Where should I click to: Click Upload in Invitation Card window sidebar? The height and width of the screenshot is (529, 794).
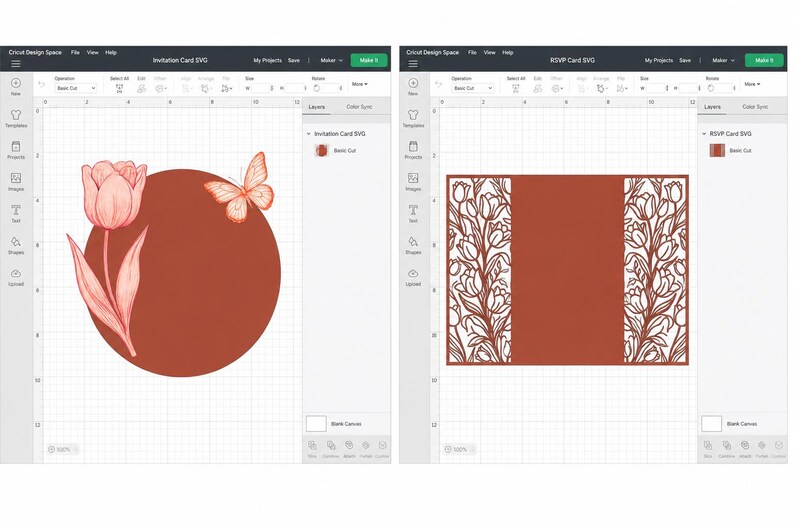coord(16,277)
